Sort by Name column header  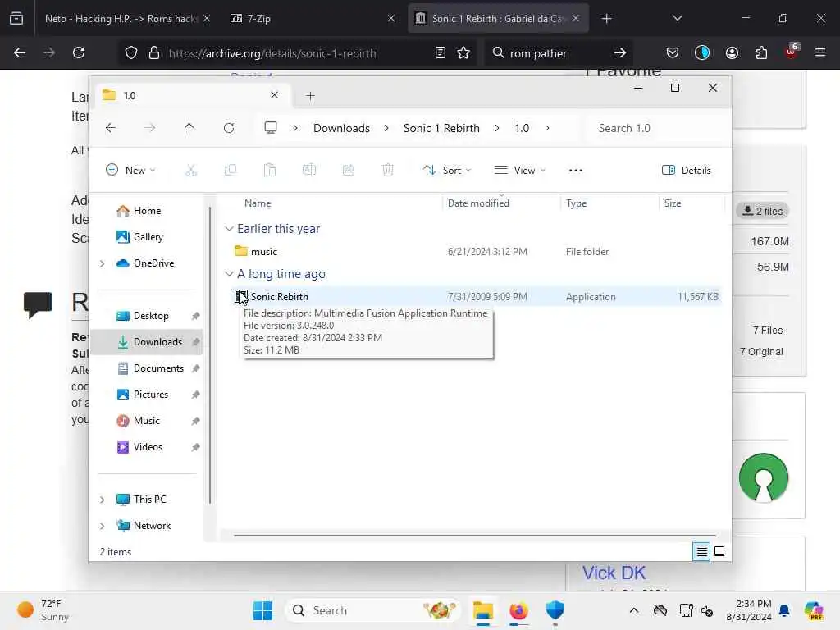coord(258,203)
